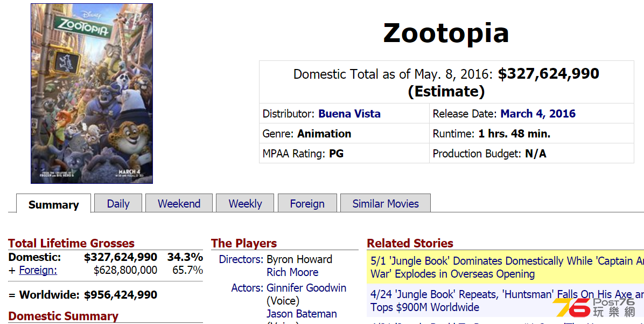
Task: Switch to the Daily tab
Action: click(x=118, y=204)
